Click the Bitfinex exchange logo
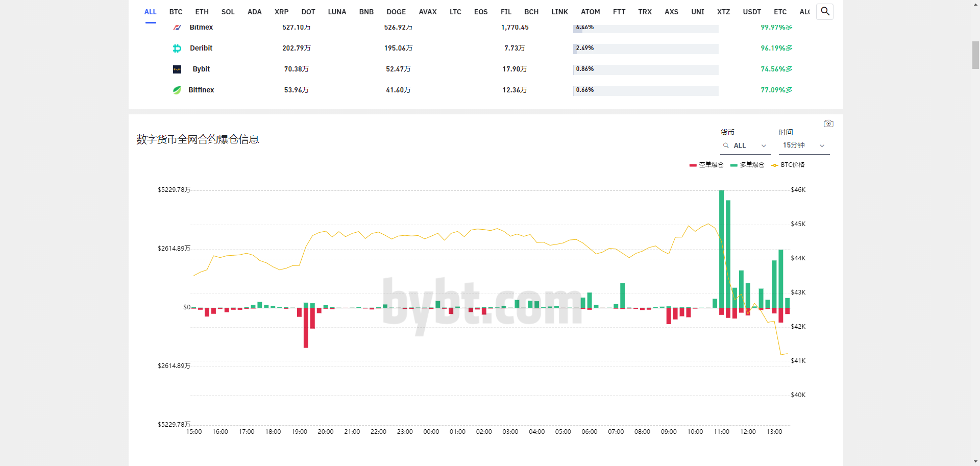Image resolution: width=980 pixels, height=466 pixels. pos(177,90)
